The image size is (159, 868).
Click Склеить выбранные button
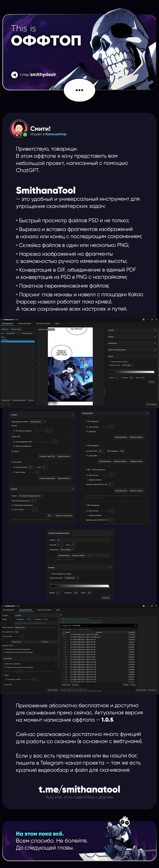pos(47,478)
